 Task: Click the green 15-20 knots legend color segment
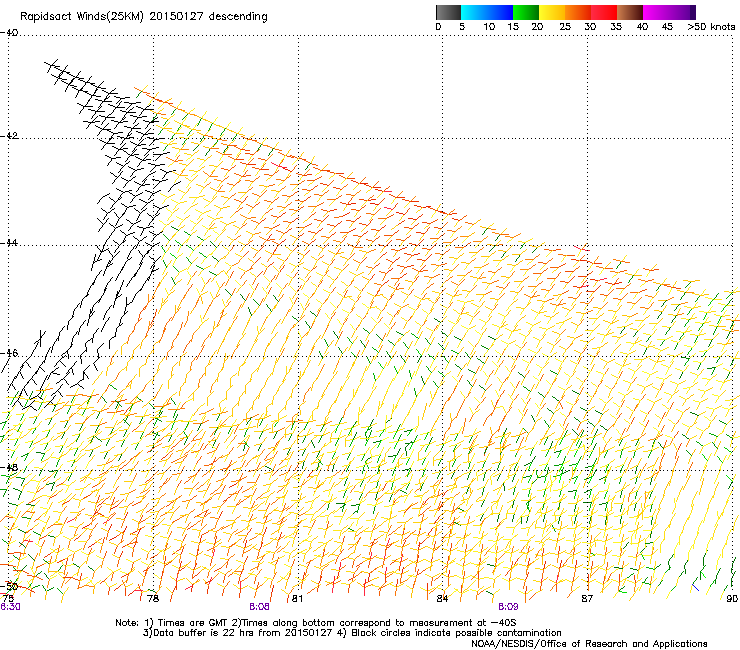pyautogui.click(x=526, y=12)
